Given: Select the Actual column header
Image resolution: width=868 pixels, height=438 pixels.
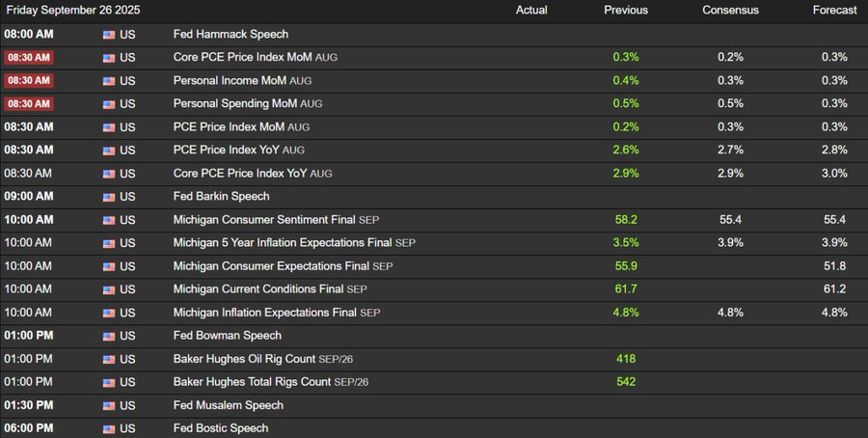Looking at the screenshot, I should point(531,10).
